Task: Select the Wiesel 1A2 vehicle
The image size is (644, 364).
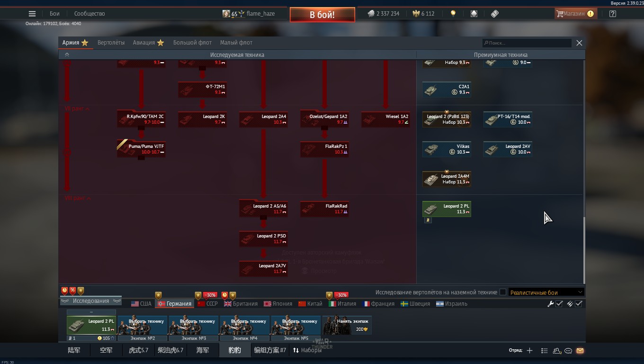Action: click(385, 119)
